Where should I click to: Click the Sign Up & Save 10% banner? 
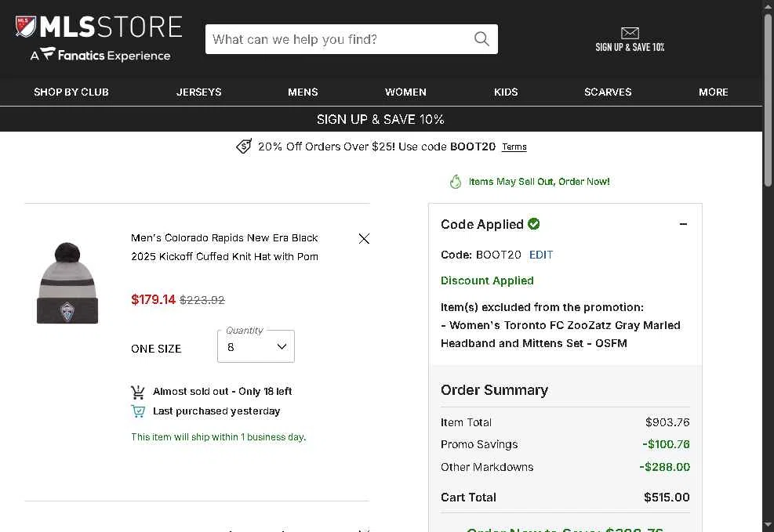[x=380, y=119]
